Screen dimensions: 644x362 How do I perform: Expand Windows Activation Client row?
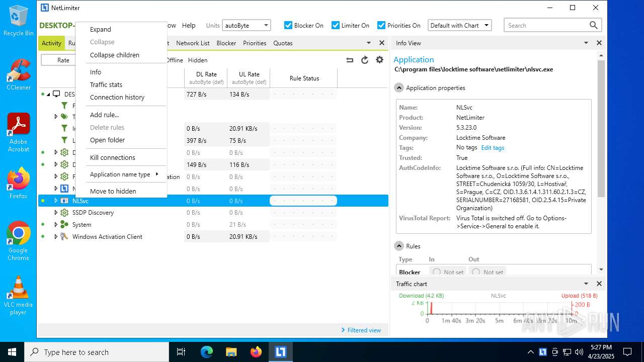point(56,237)
